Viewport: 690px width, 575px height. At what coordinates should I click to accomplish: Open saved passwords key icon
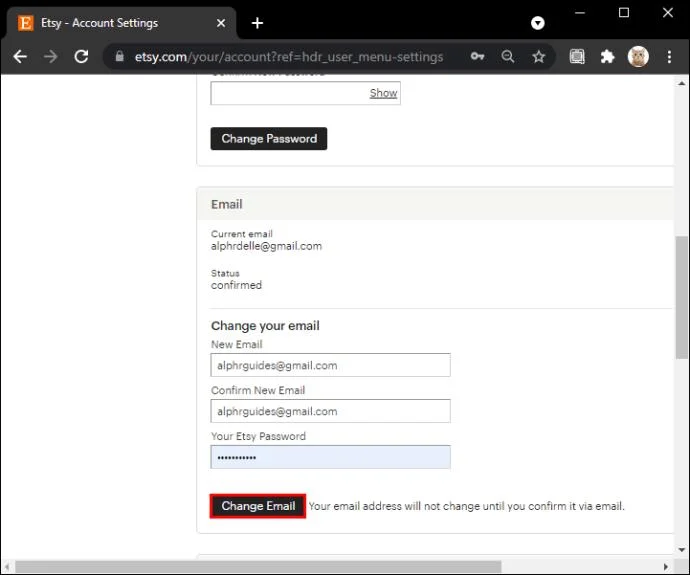pyautogui.click(x=477, y=56)
